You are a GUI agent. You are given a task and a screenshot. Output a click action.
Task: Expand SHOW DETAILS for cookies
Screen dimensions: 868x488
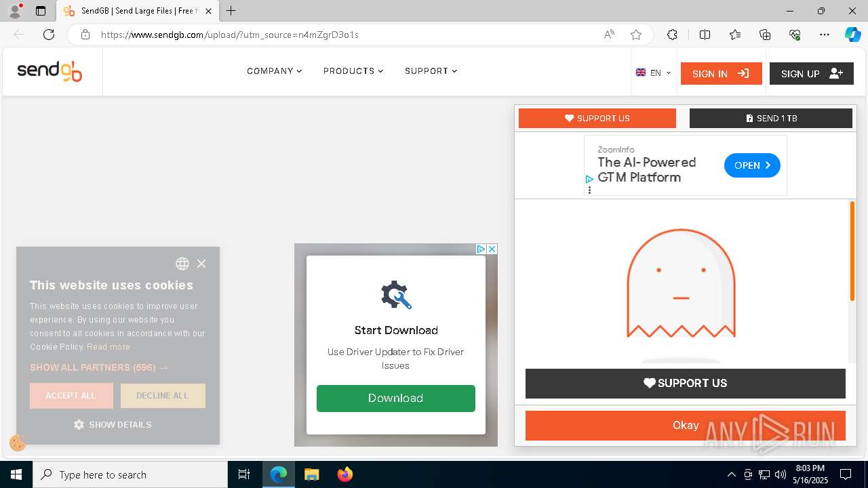[x=113, y=425]
